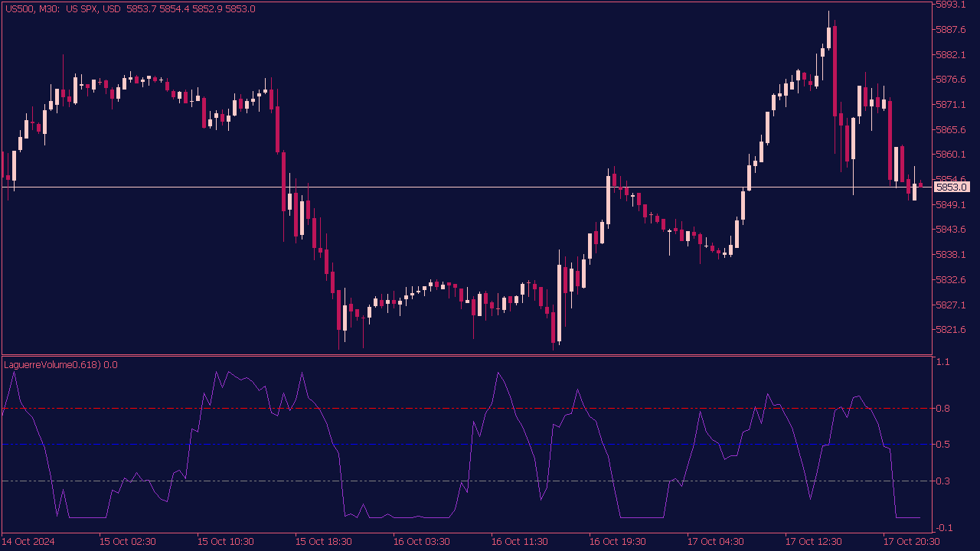This screenshot has width=980, height=551.
Task: Click the 5832.6 price axis label
Action: (950, 280)
